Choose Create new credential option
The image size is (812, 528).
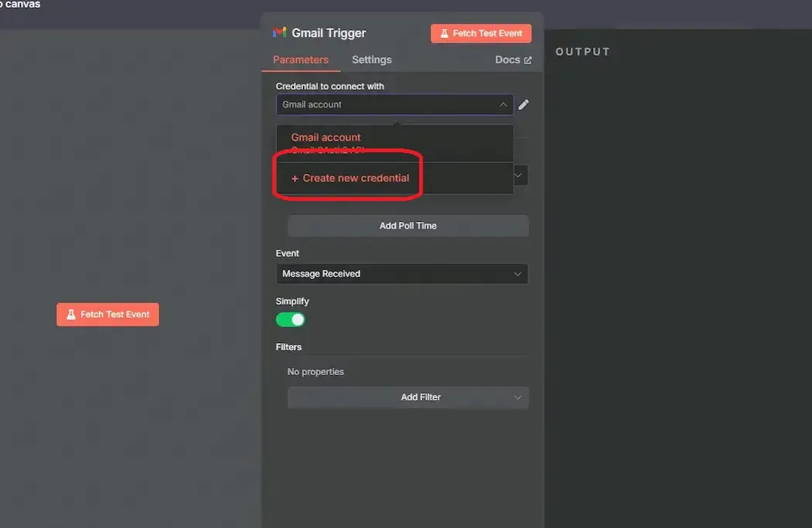point(394,178)
